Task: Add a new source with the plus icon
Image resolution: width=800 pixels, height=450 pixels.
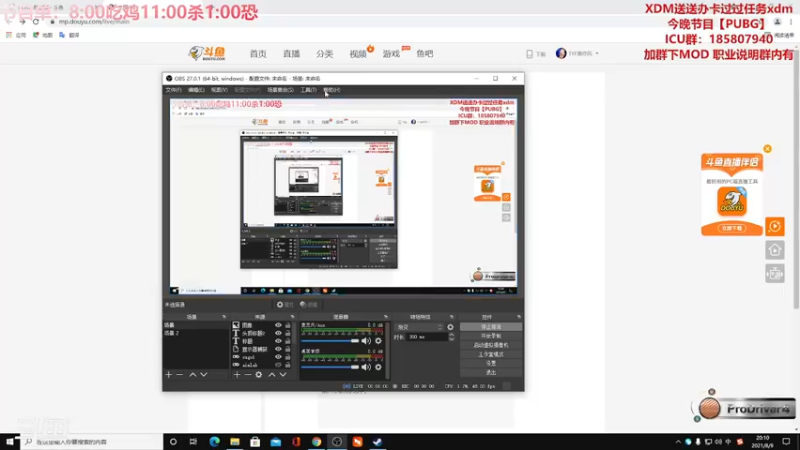Action: [237, 374]
